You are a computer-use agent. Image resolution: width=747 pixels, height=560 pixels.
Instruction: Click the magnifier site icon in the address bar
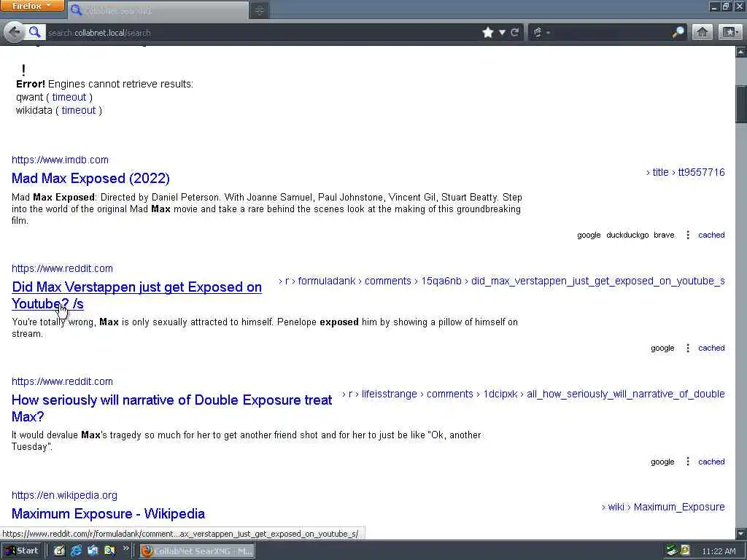(34, 32)
